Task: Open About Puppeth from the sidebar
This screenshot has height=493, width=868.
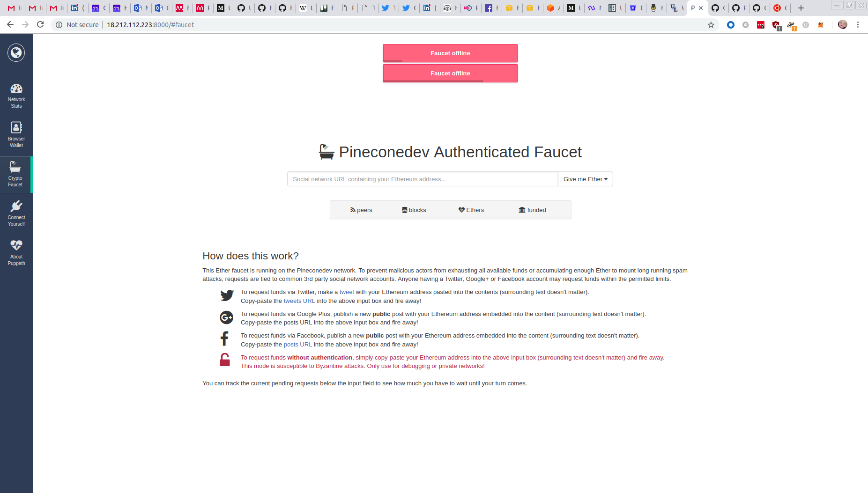Action: point(16,252)
